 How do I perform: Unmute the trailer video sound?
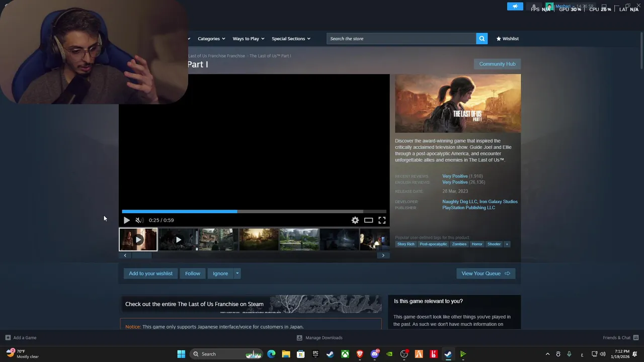[139, 220]
